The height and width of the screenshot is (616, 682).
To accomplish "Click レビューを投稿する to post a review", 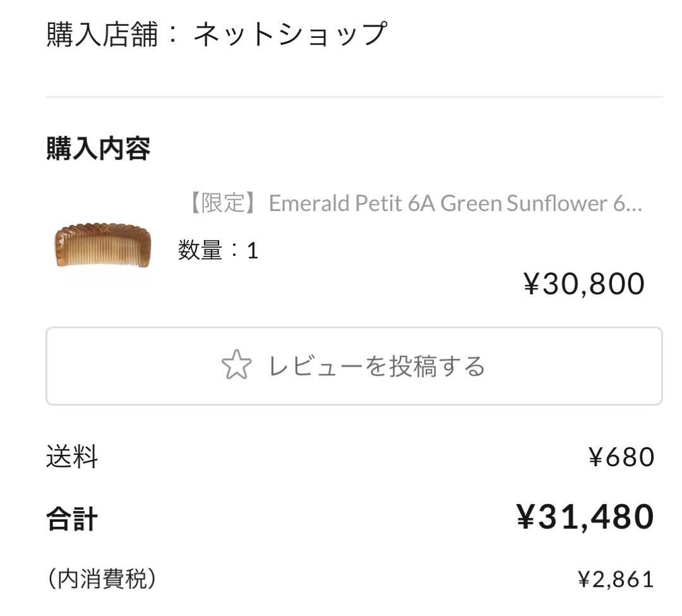I will [378, 366].
